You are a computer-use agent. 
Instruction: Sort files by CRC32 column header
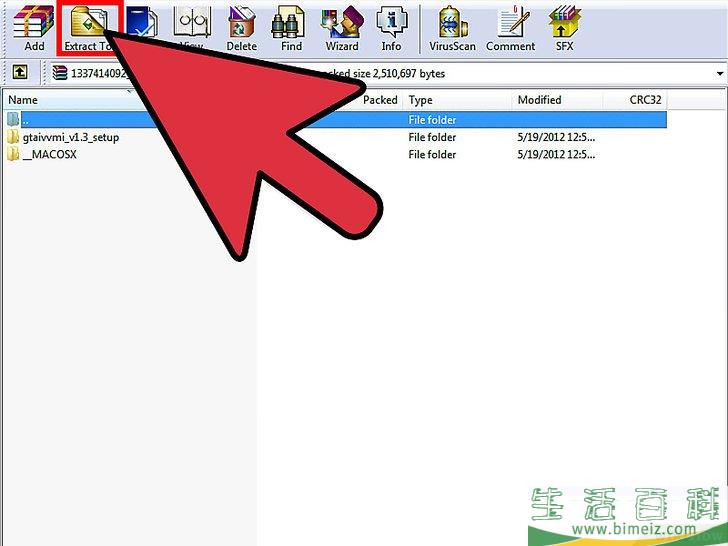tap(646, 100)
